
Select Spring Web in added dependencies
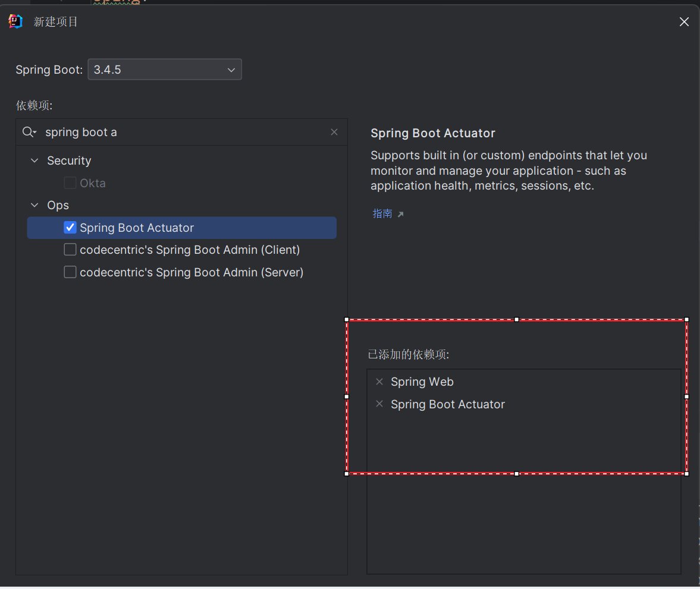point(422,382)
